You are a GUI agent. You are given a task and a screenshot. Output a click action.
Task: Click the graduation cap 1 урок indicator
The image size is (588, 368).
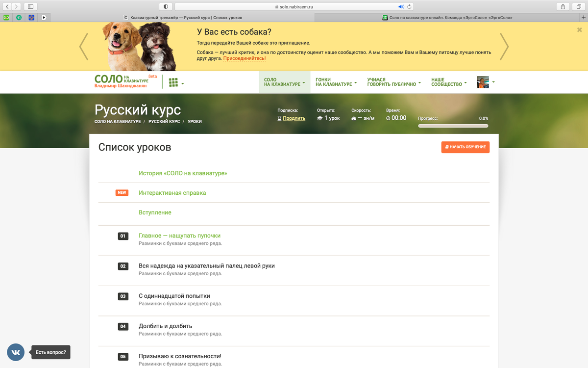[x=328, y=118]
